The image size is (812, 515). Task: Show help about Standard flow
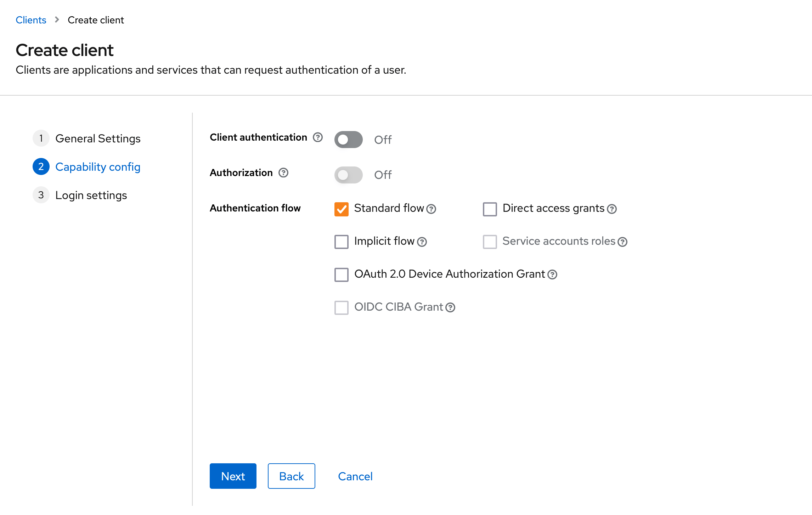(432, 209)
